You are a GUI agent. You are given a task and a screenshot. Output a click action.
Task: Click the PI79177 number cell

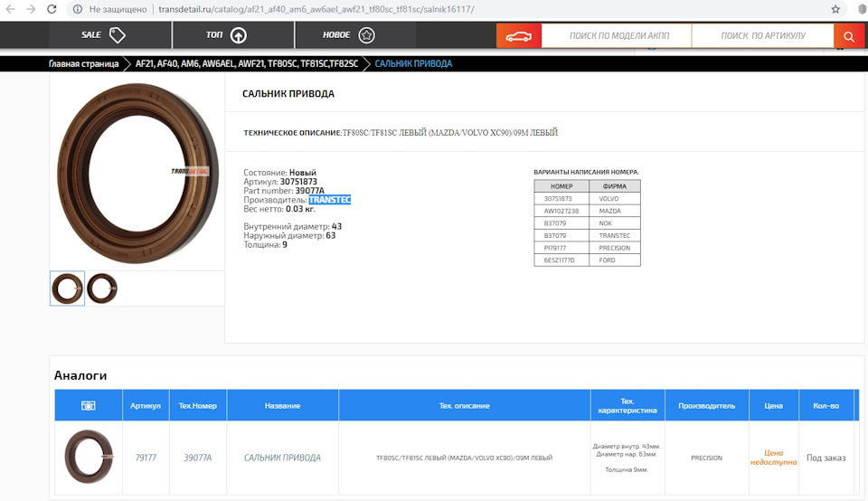click(561, 248)
